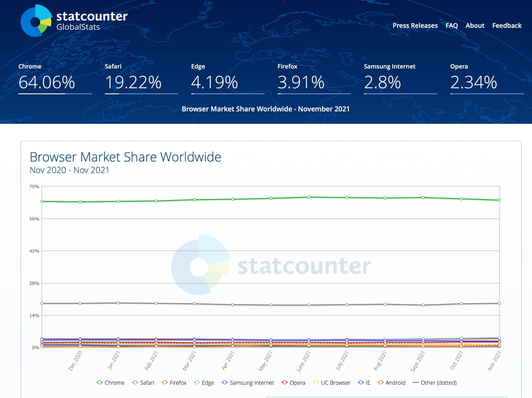The height and width of the screenshot is (398, 532).
Task: Click the statcounter pie chart logo icon
Action: click(36, 21)
